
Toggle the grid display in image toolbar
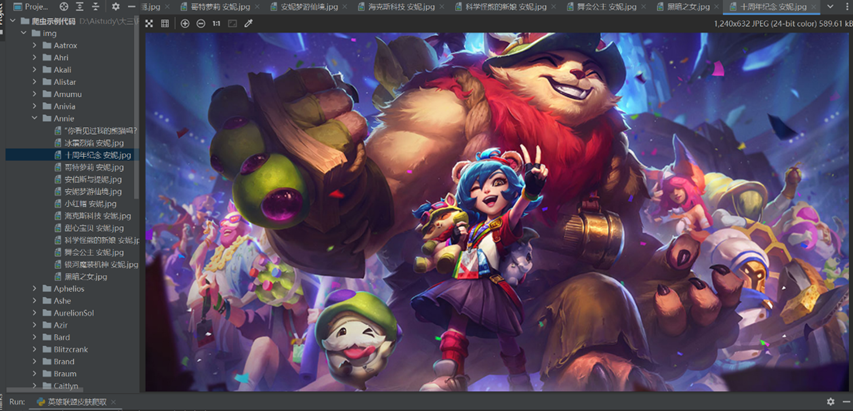click(165, 24)
